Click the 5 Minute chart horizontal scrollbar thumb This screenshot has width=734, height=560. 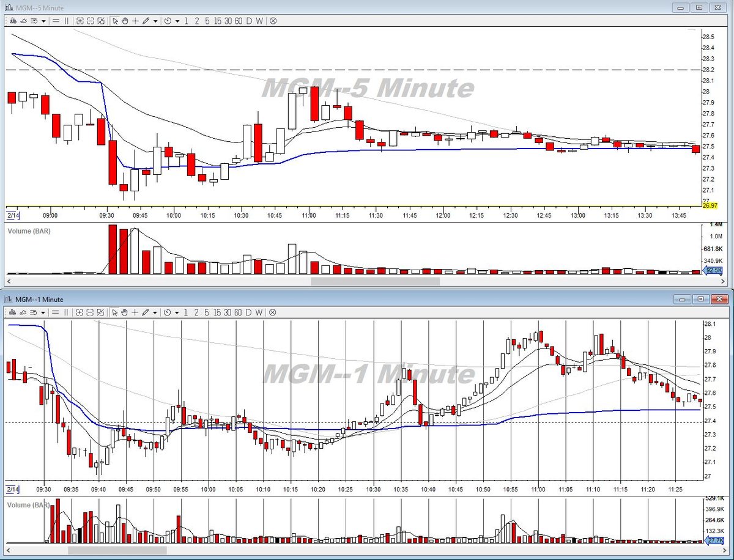click(375, 282)
